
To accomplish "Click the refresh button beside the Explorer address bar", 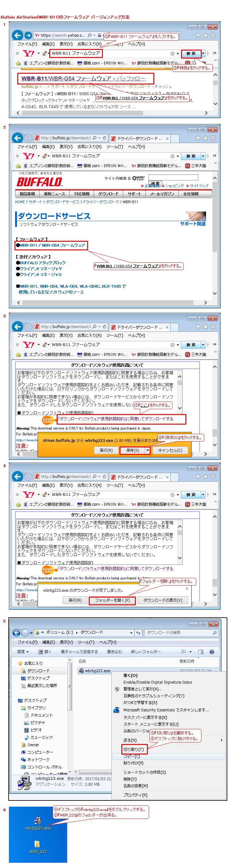I will pos(138,633).
